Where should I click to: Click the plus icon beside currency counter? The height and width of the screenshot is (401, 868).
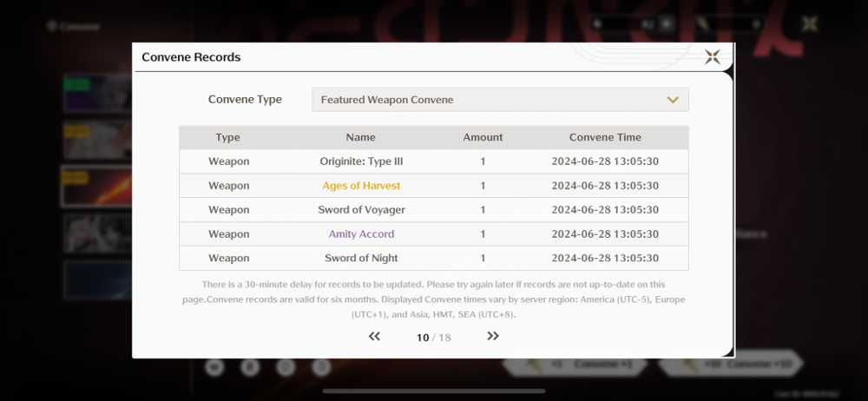coord(667,23)
